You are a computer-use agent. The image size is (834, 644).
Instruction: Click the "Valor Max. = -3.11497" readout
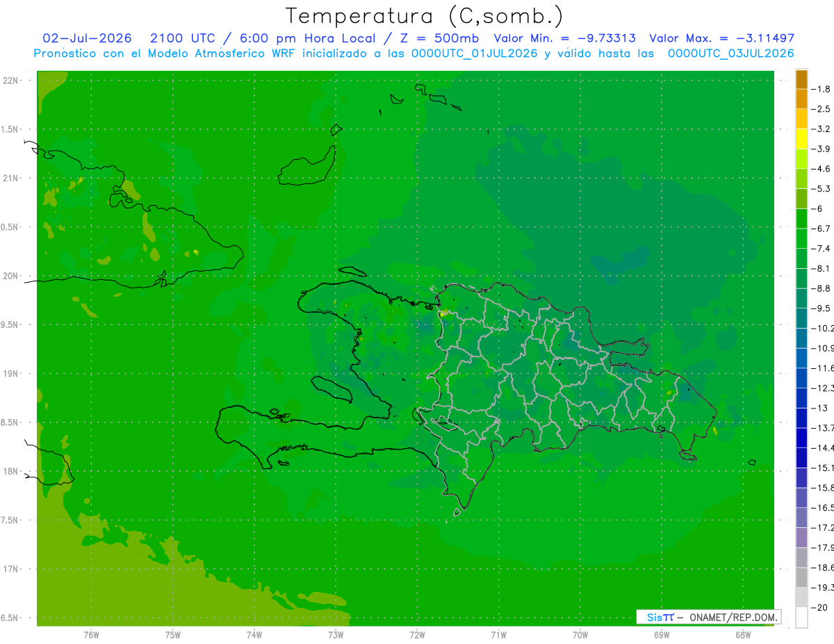tap(721, 38)
